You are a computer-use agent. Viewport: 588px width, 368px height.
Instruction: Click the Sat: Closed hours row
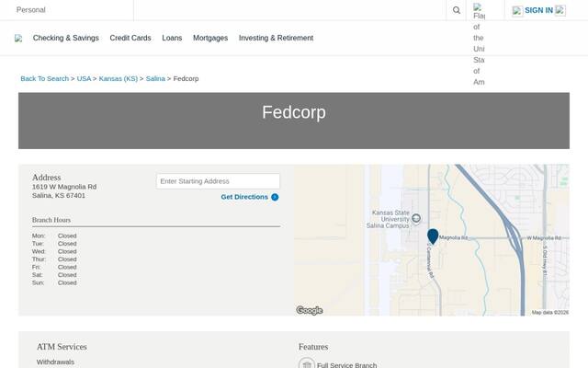(54, 275)
